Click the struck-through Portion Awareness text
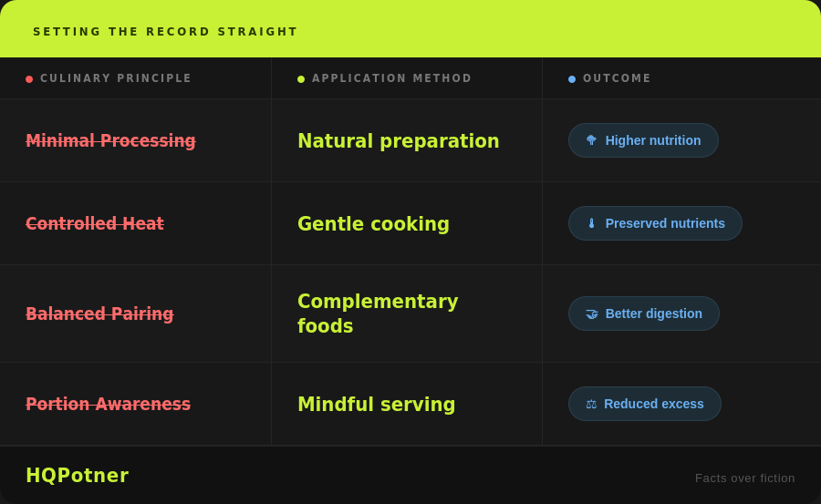The height and width of the screenshot is (504, 821). click(x=108, y=405)
